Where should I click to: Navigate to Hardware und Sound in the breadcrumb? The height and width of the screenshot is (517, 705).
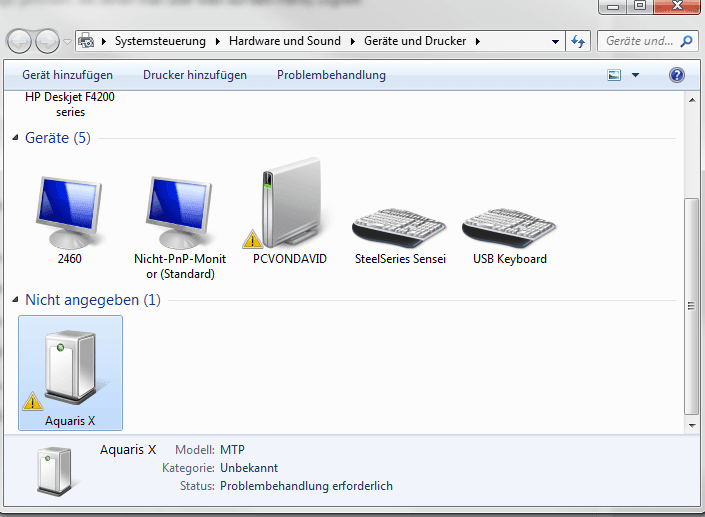[x=285, y=41]
